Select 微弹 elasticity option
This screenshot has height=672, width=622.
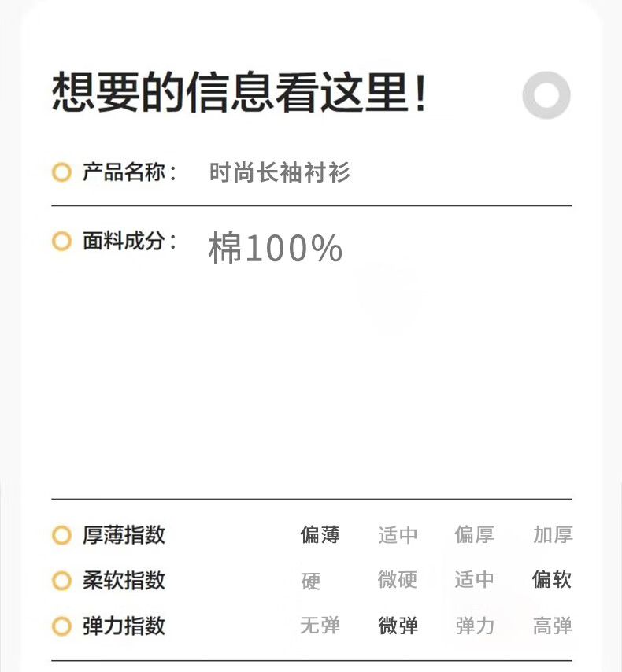click(398, 626)
